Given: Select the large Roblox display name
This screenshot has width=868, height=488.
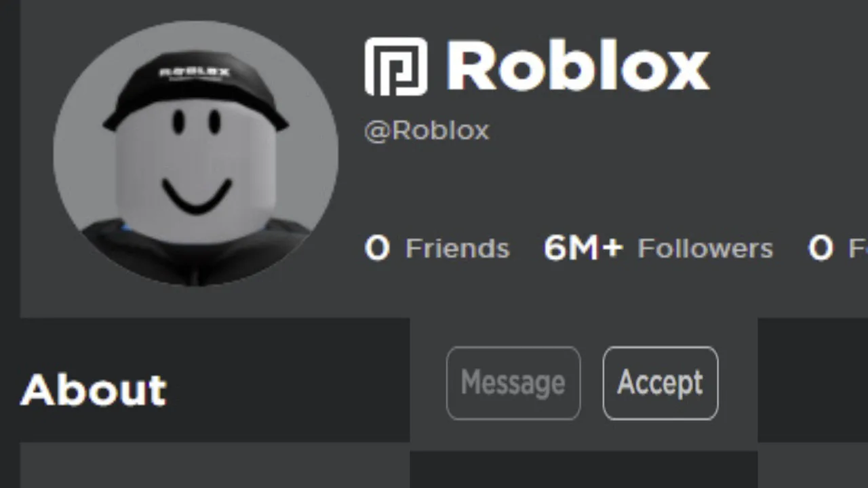Looking at the screenshot, I should (x=578, y=66).
